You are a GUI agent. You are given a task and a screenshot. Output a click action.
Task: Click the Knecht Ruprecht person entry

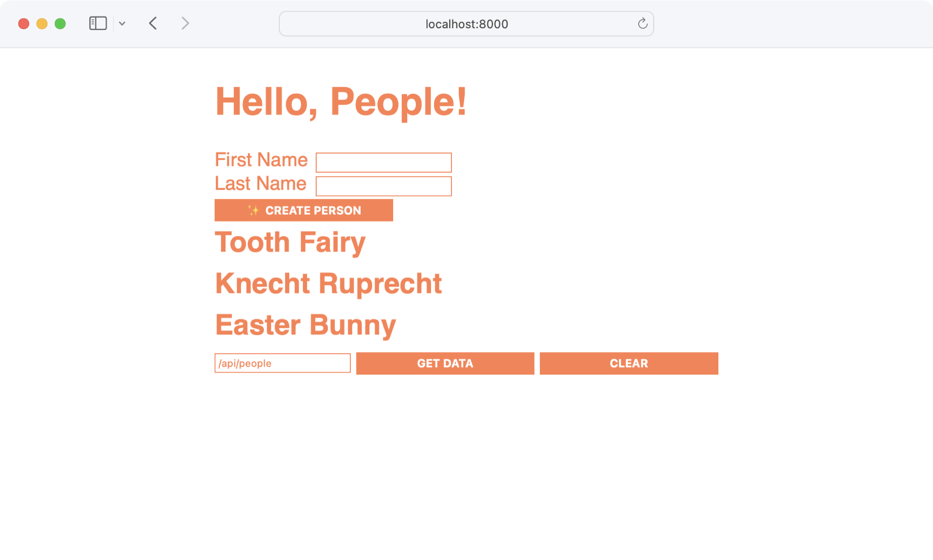pos(329,283)
